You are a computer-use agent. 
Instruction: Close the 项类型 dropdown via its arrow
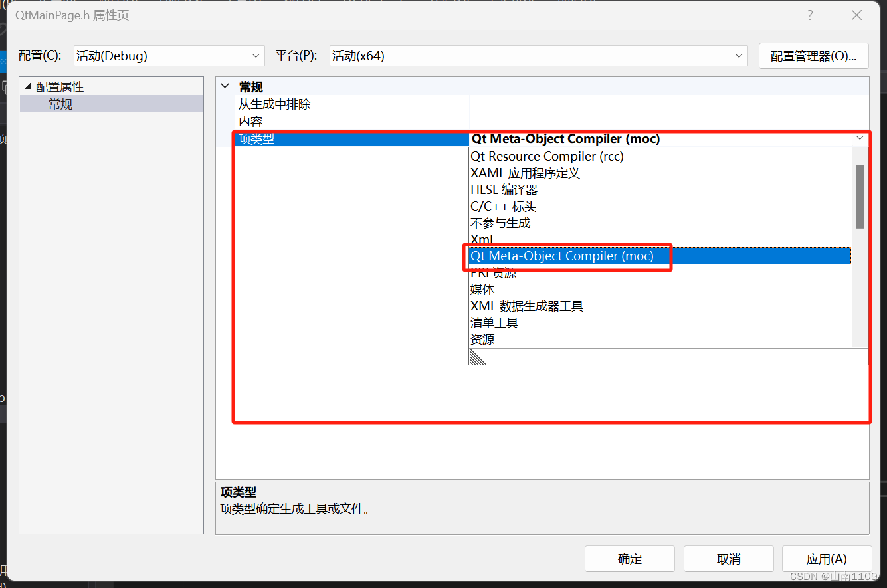pos(860,138)
